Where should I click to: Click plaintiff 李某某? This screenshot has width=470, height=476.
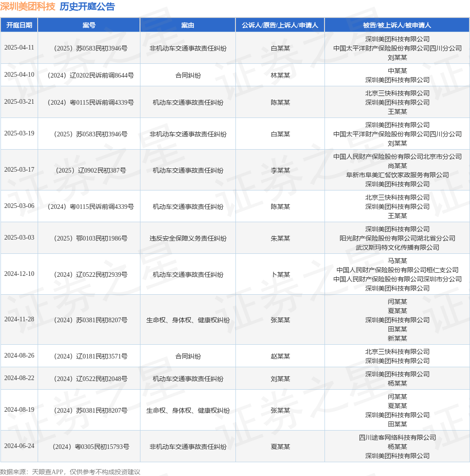(280, 170)
